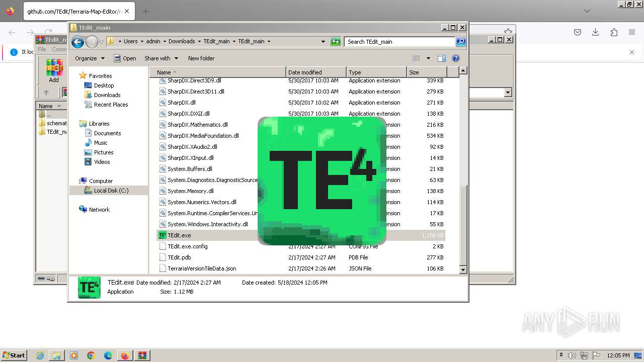This screenshot has width=644, height=362.
Task: Click the WinRAR up one level arrow
Action: click(x=46, y=93)
